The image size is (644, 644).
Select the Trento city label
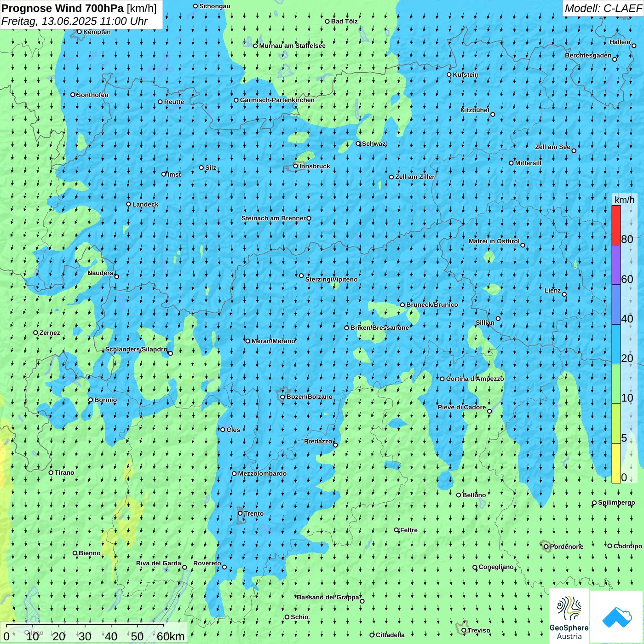point(254,513)
